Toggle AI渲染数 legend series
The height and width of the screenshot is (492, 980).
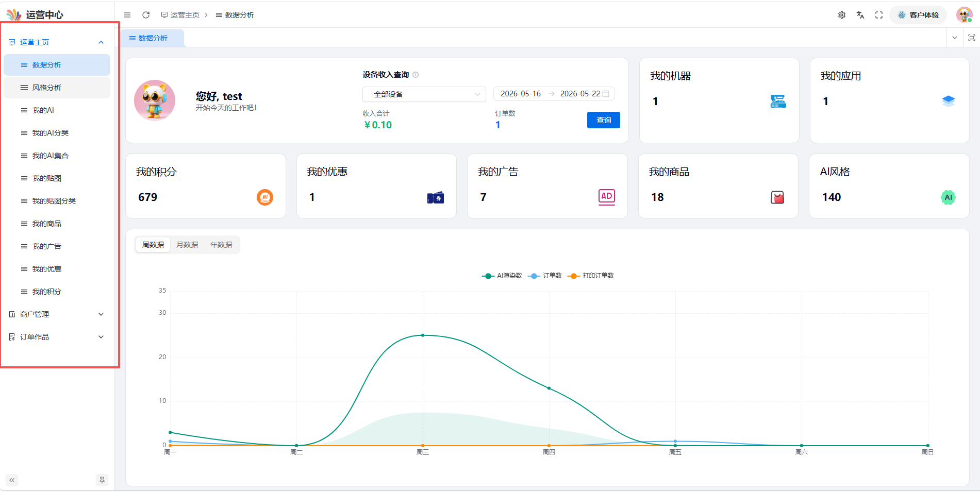click(502, 276)
